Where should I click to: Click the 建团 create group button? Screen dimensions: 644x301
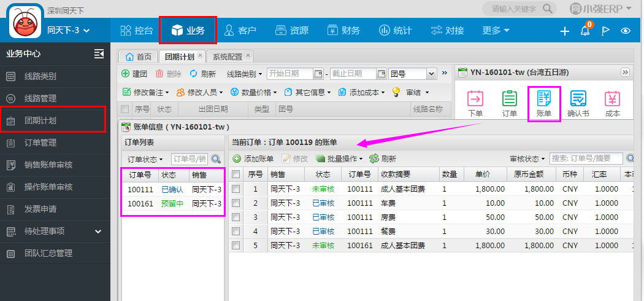(x=134, y=74)
